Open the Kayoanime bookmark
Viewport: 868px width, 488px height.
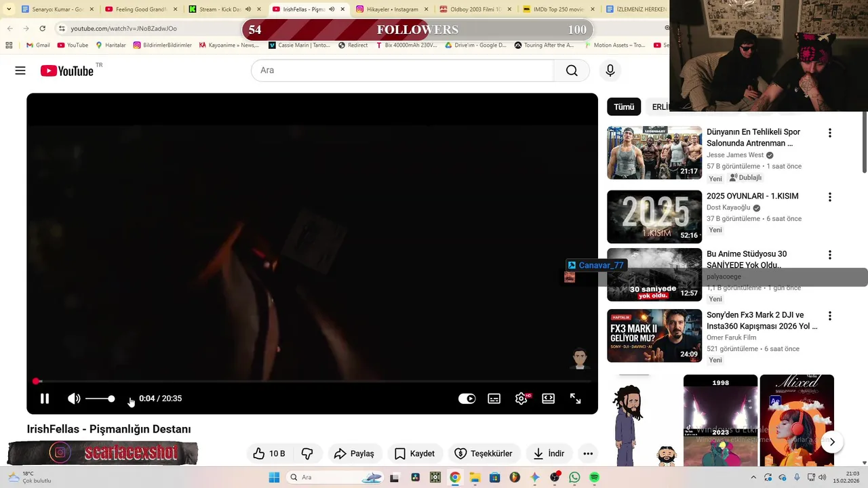click(229, 45)
